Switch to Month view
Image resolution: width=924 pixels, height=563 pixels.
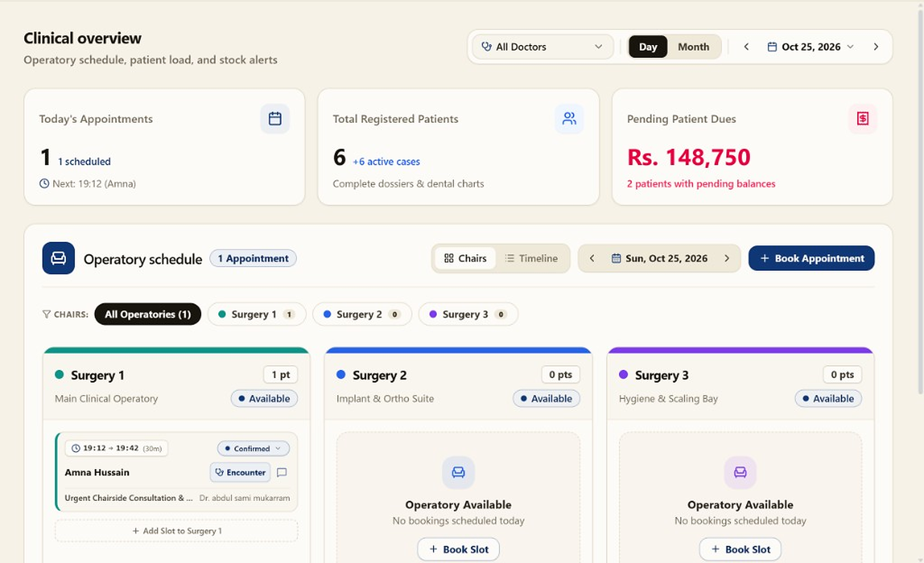click(x=693, y=47)
